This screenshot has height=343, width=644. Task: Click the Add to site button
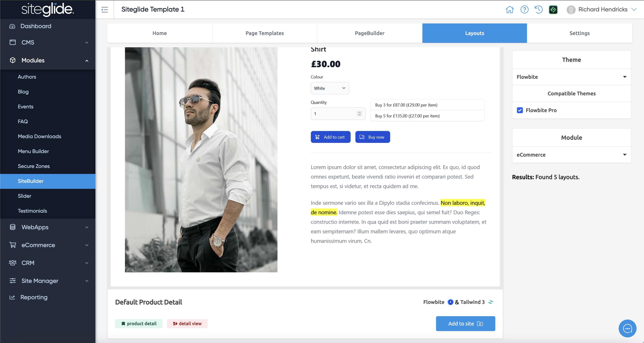tap(465, 323)
